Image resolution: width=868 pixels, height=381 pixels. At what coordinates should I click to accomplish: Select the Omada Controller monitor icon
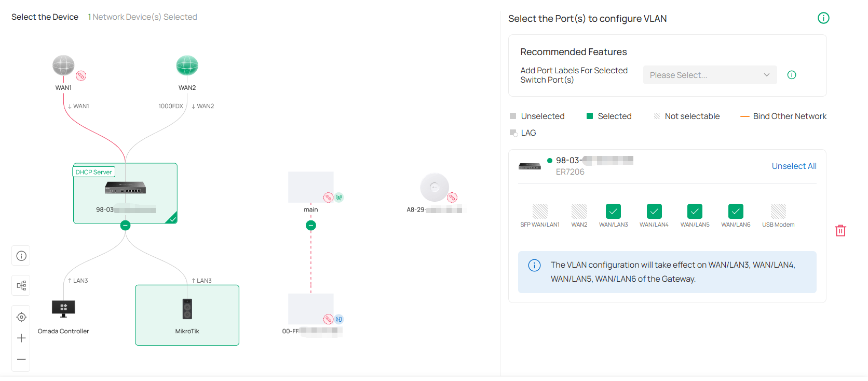coord(63,308)
